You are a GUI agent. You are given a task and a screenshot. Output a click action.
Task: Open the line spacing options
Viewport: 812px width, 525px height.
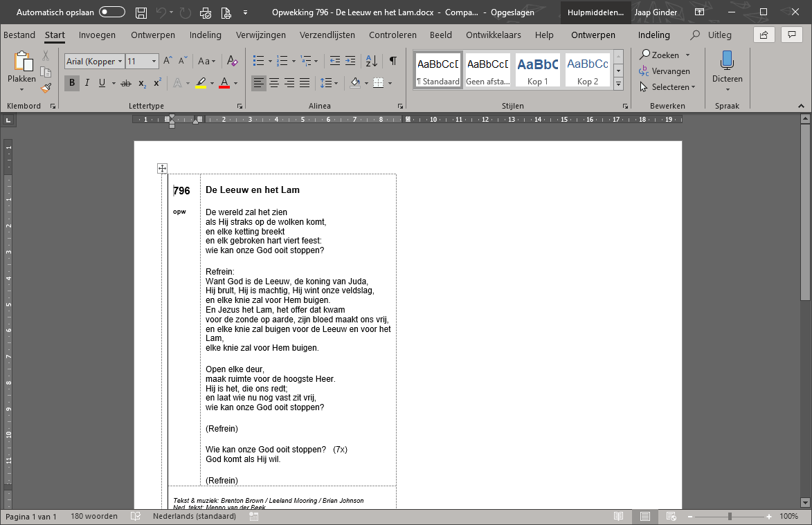tap(326, 83)
